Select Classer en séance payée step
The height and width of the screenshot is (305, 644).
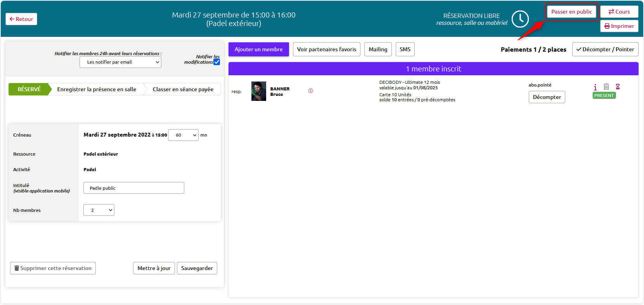[x=183, y=89]
